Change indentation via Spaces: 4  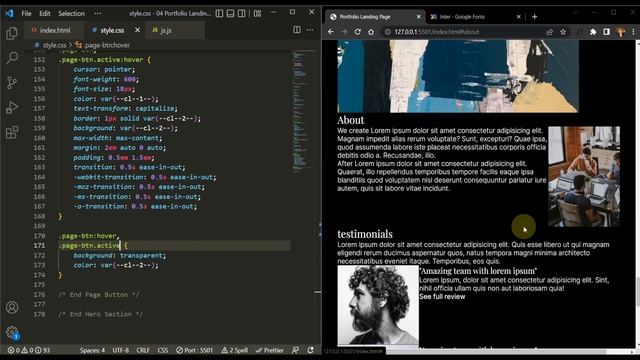(92, 350)
